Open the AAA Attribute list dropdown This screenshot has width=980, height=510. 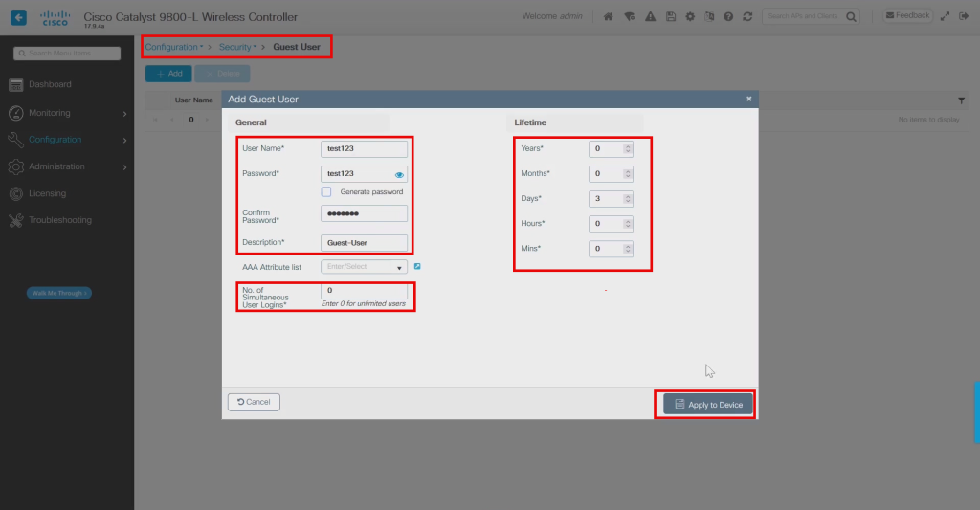click(364, 267)
